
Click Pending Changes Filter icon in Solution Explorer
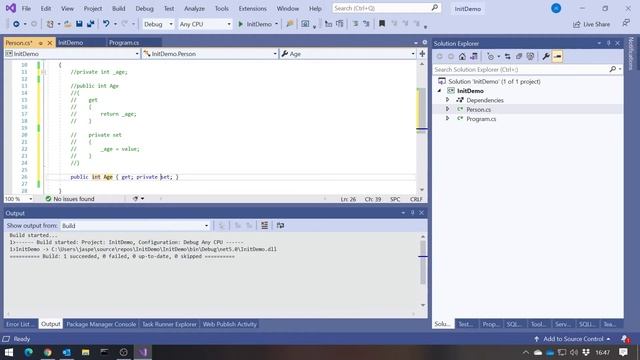(491, 57)
